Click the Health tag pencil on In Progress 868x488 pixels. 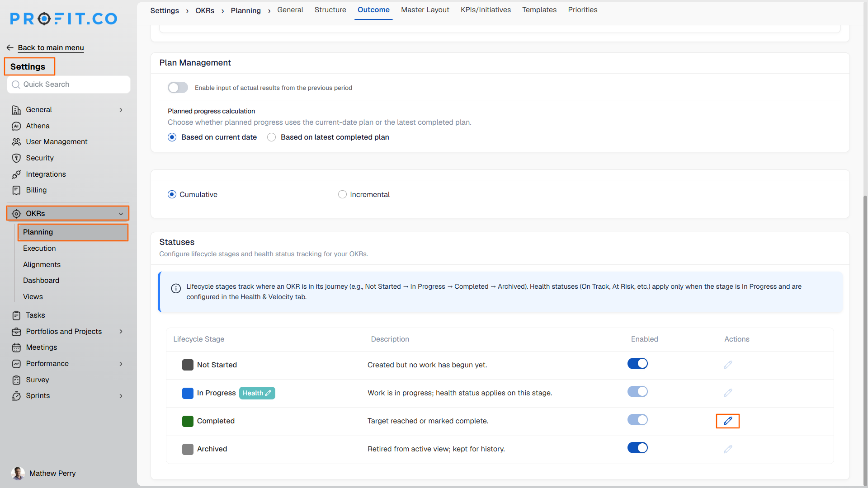pyautogui.click(x=268, y=393)
